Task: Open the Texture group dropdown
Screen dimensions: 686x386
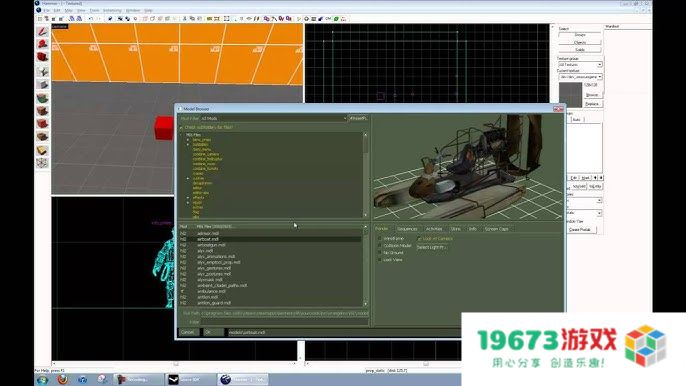Action: pos(580,65)
